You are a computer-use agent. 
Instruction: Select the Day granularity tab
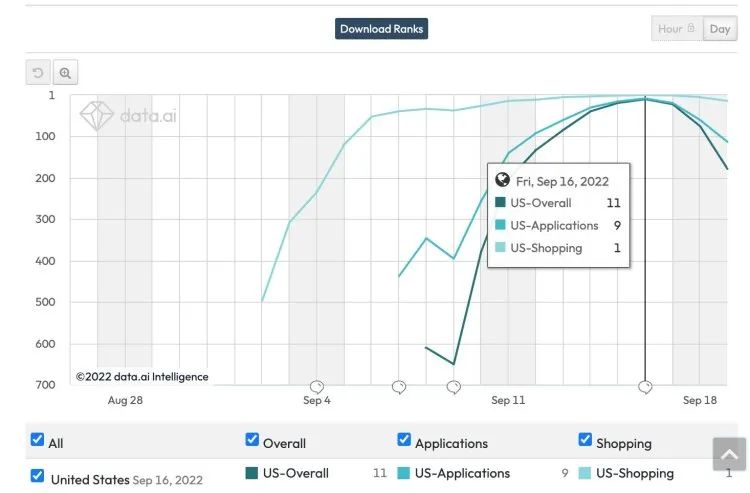click(x=720, y=29)
